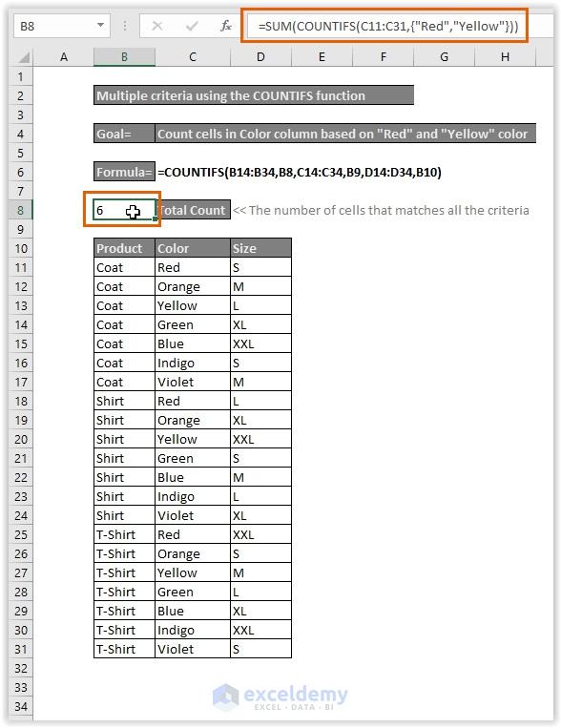
Task: Click inside the formula bar SUM formula
Action: [x=387, y=26]
